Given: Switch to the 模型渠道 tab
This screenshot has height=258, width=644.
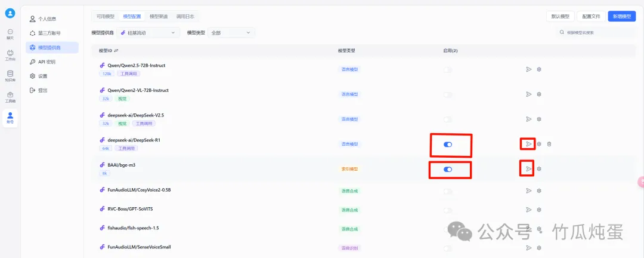Looking at the screenshot, I should [159, 17].
